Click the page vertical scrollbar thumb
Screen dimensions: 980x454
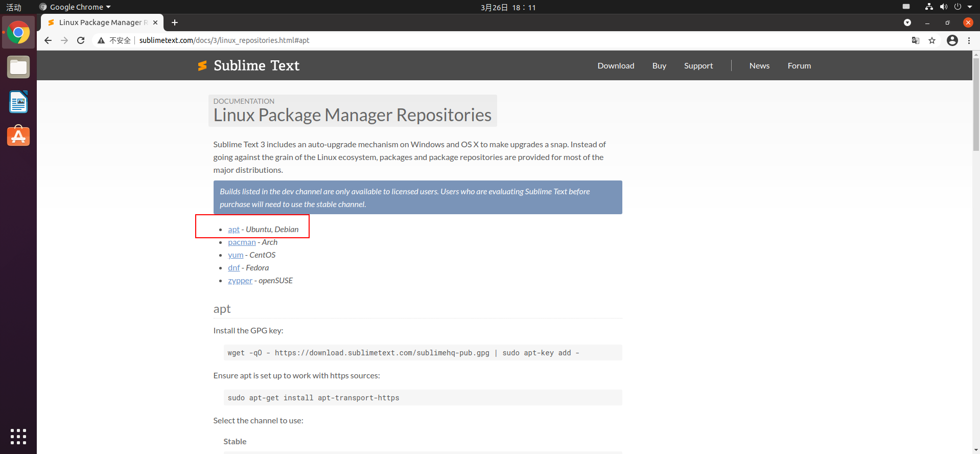point(976,104)
